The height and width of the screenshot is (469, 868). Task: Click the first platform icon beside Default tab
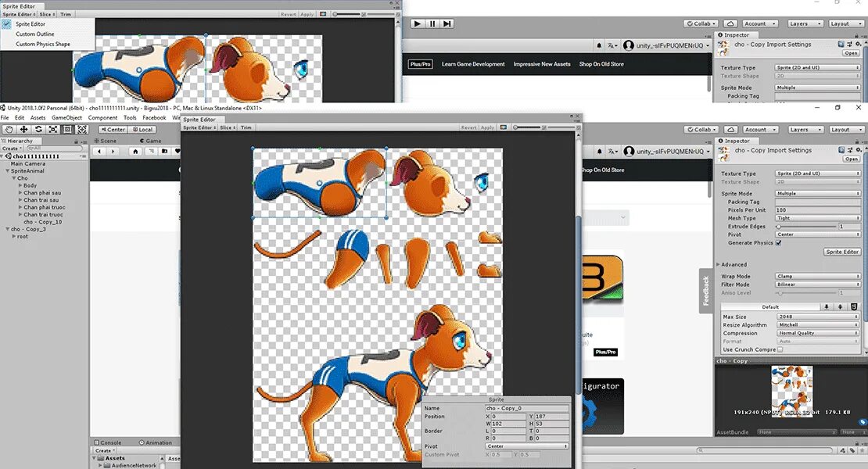tap(827, 307)
